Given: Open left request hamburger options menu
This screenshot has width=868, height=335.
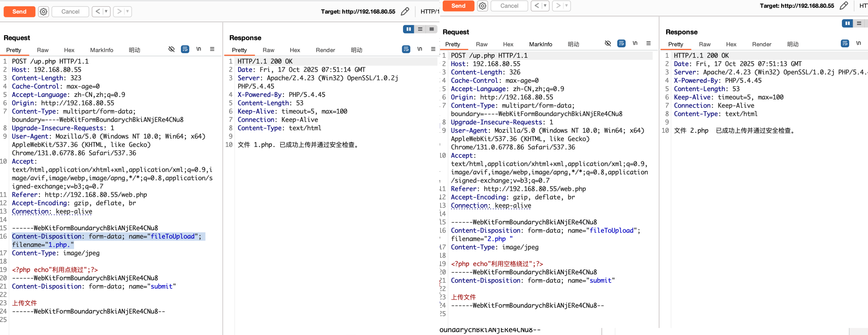Looking at the screenshot, I should tap(212, 49).
